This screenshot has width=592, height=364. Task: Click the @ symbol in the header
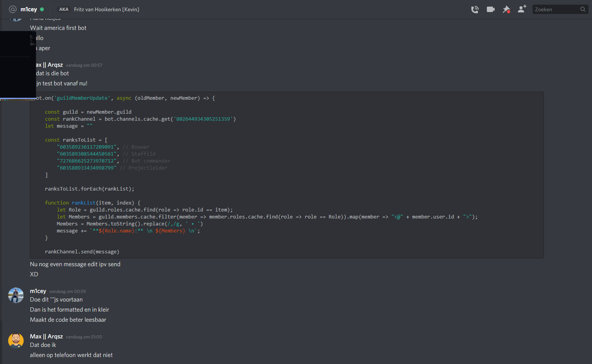tap(13, 9)
